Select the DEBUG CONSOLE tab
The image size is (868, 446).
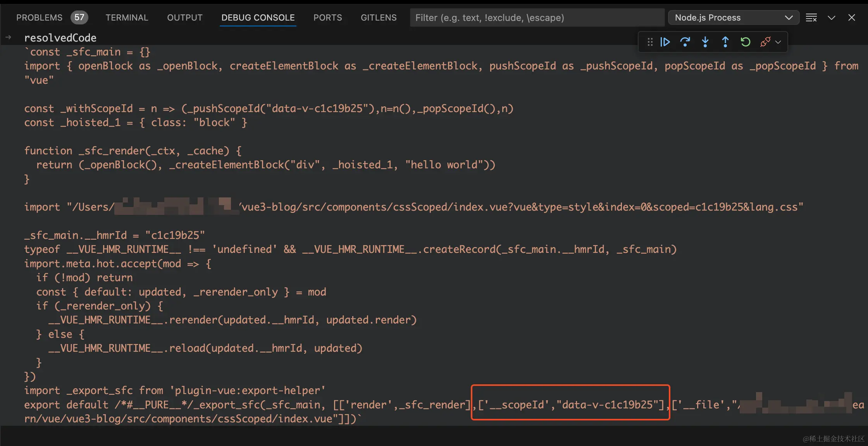258,17
